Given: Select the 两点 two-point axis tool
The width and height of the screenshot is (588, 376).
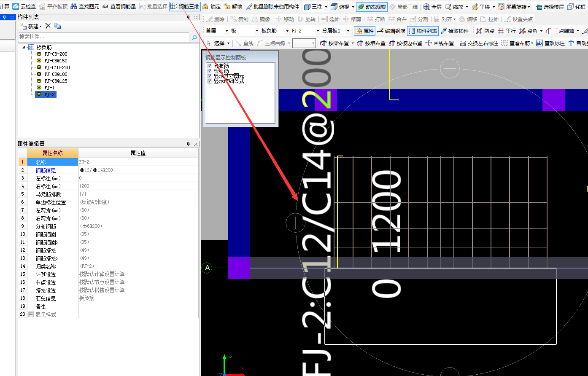Looking at the screenshot, I should click(x=485, y=31).
